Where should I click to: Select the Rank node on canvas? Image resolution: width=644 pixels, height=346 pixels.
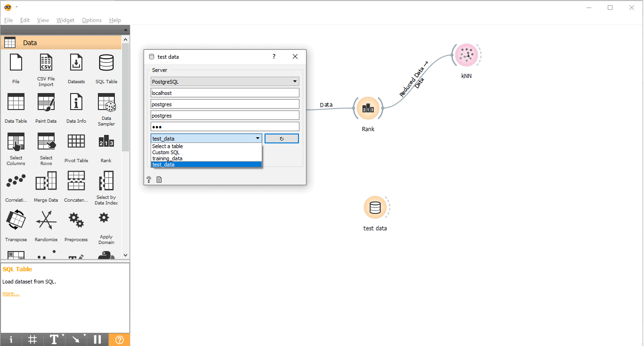click(368, 109)
